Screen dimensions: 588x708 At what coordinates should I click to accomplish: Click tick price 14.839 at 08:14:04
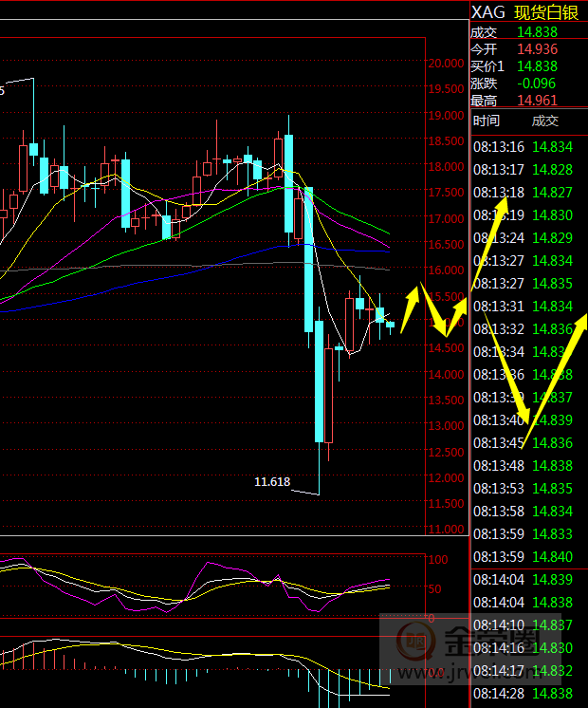552,580
